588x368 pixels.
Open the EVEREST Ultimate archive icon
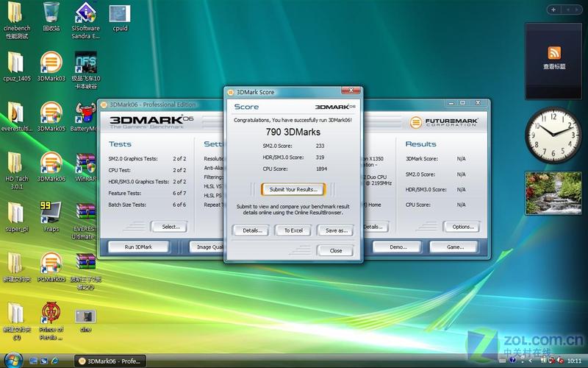[85, 213]
